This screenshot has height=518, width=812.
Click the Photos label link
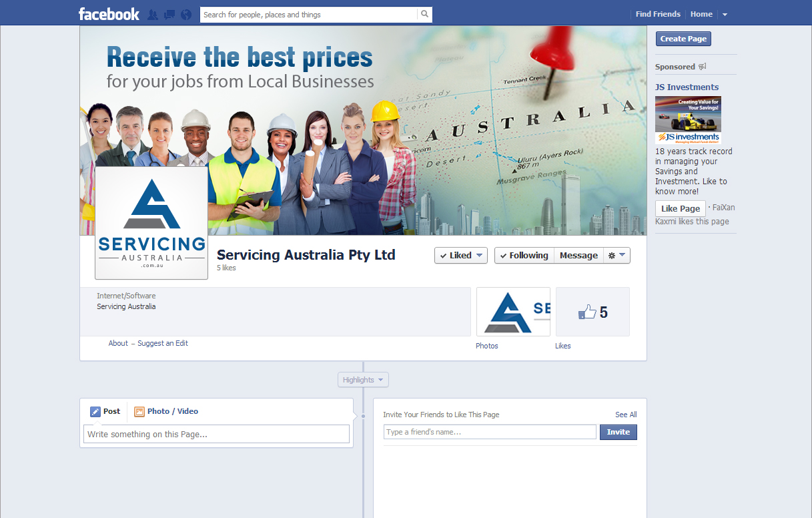[487, 346]
